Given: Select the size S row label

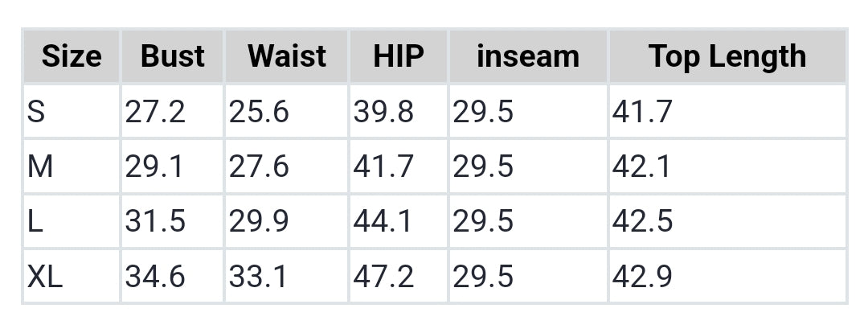Looking at the screenshot, I should point(36,112).
